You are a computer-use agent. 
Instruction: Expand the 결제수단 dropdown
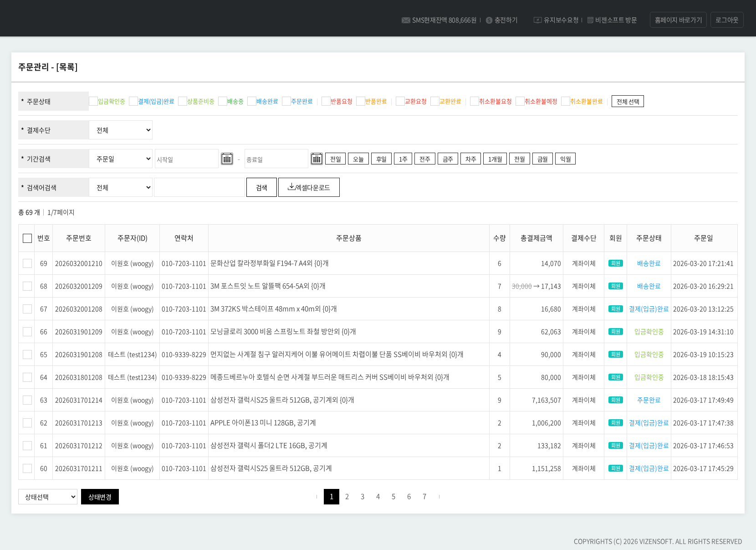pos(121,130)
